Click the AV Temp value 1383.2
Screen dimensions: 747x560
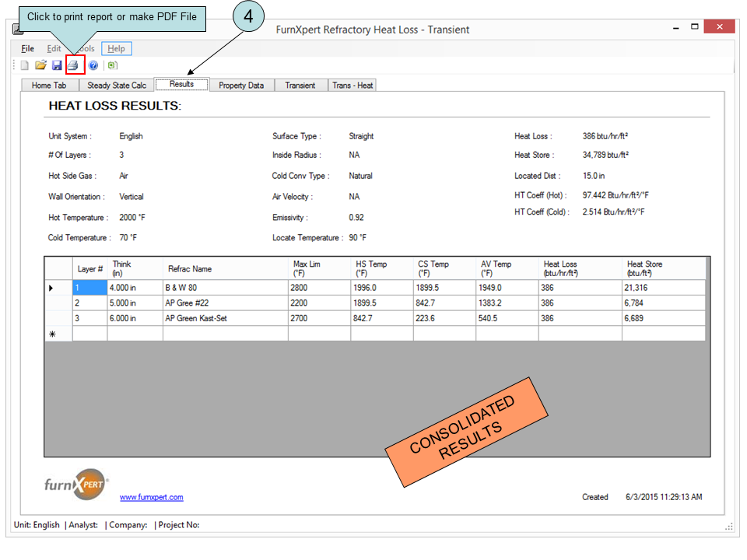[507, 303]
